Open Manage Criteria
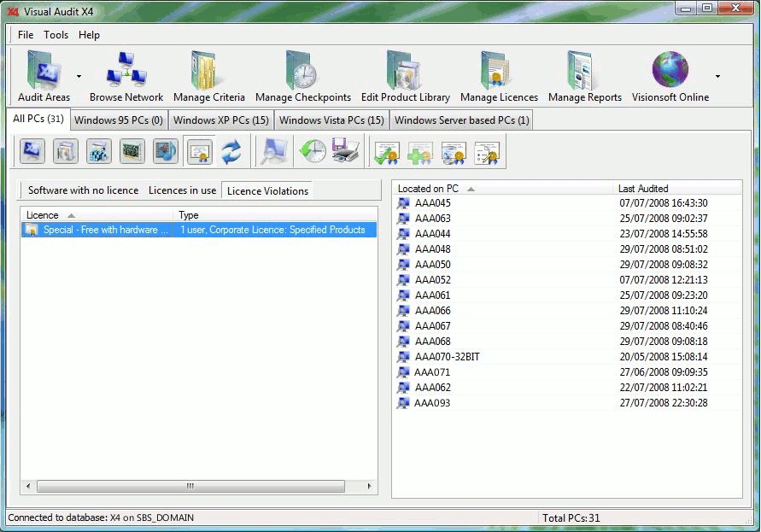The width and height of the screenshot is (761, 532). [209, 77]
